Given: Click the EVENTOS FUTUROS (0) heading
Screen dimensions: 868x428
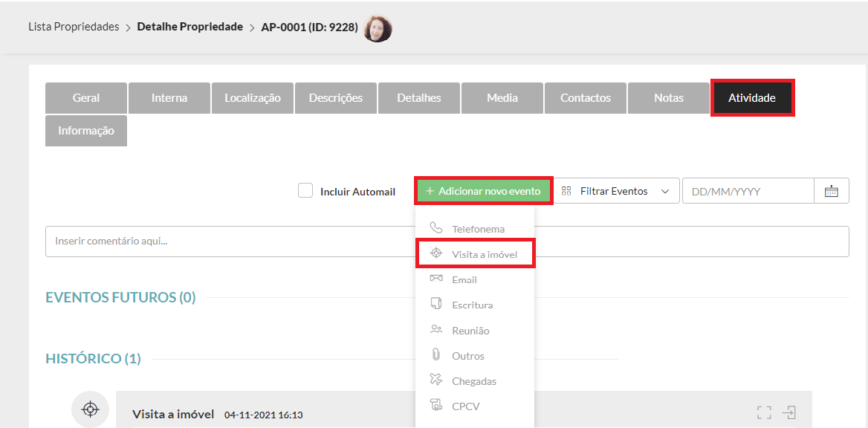Looking at the screenshot, I should click(120, 297).
